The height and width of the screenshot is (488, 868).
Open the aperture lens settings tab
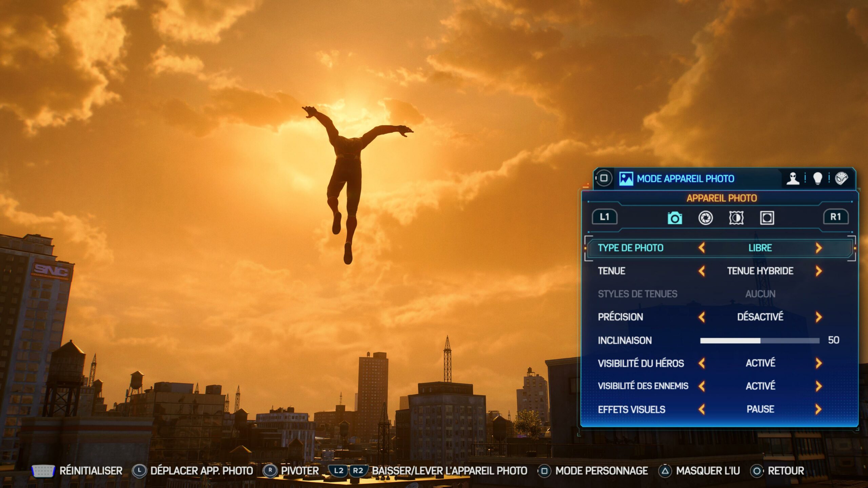tap(706, 218)
